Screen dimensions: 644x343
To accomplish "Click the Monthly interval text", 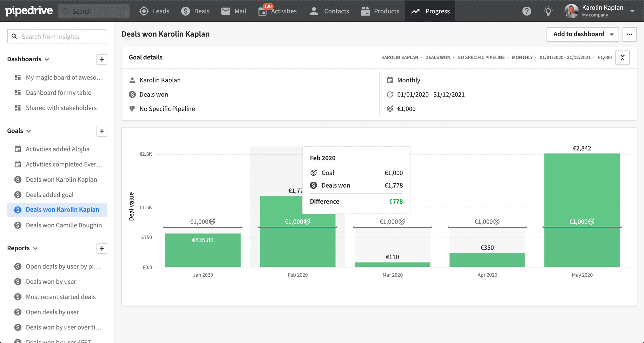I will [x=409, y=80].
